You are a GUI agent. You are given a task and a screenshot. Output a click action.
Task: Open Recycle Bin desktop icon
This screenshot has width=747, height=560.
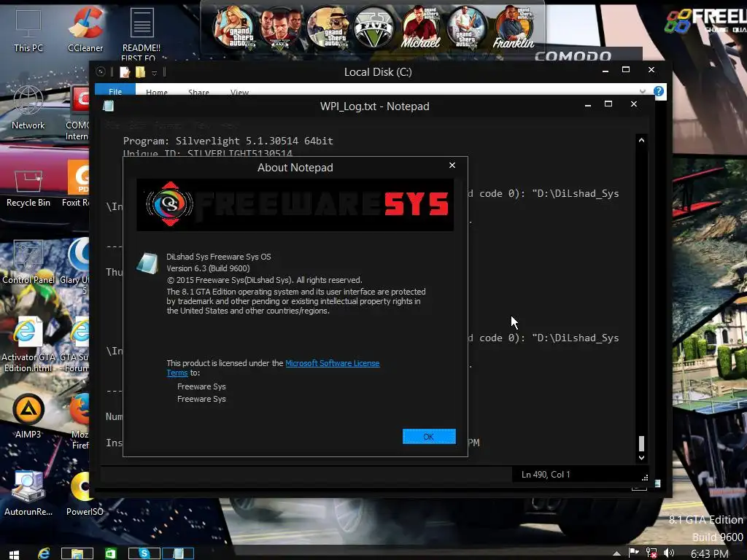coord(28,186)
